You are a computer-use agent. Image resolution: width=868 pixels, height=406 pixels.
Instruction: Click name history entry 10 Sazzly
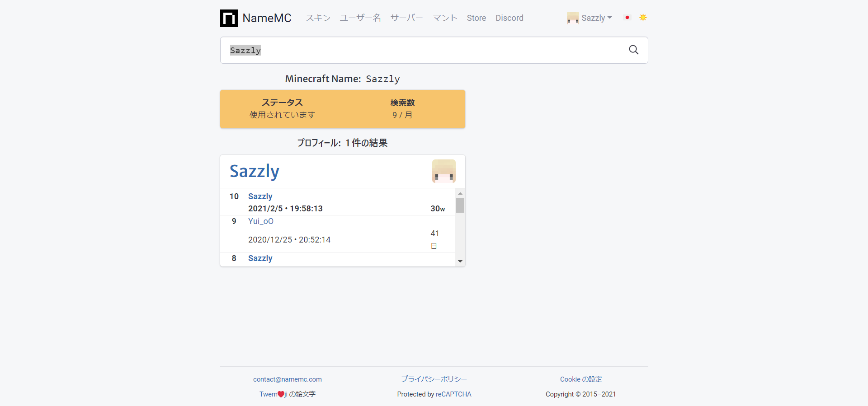click(260, 196)
